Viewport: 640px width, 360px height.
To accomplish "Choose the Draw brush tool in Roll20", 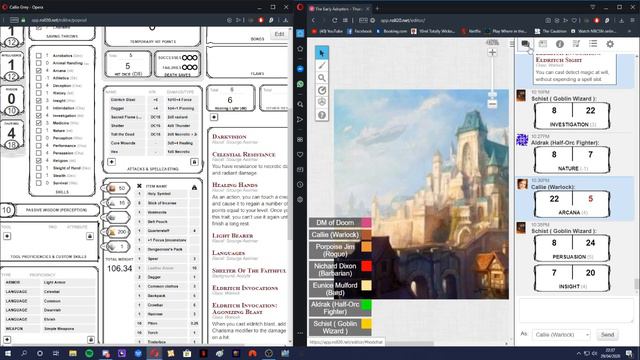I will pyautogui.click(x=322, y=65).
